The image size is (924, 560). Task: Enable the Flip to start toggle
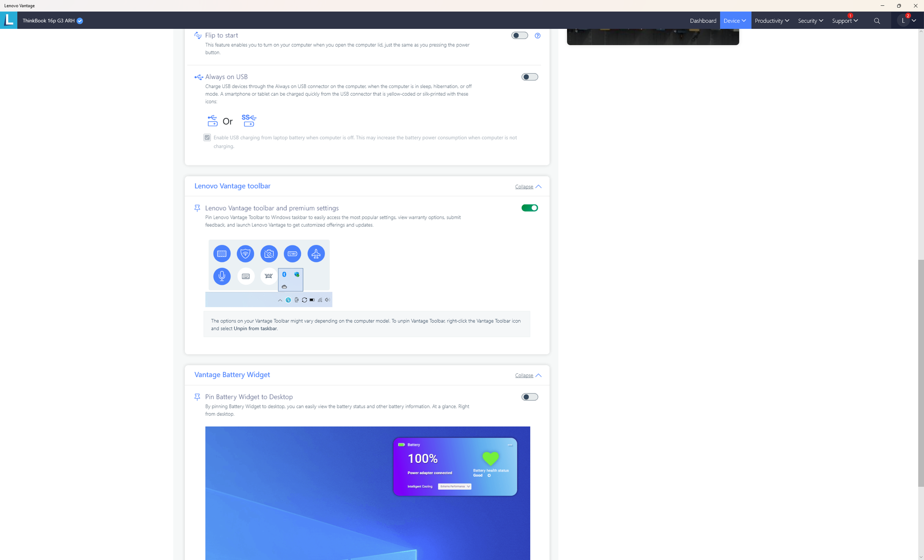(519, 36)
